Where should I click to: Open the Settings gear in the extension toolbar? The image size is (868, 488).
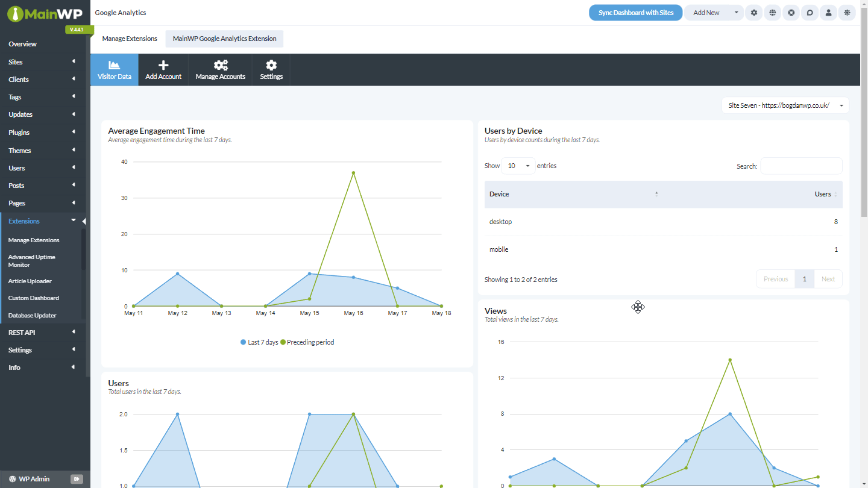tap(271, 64)
